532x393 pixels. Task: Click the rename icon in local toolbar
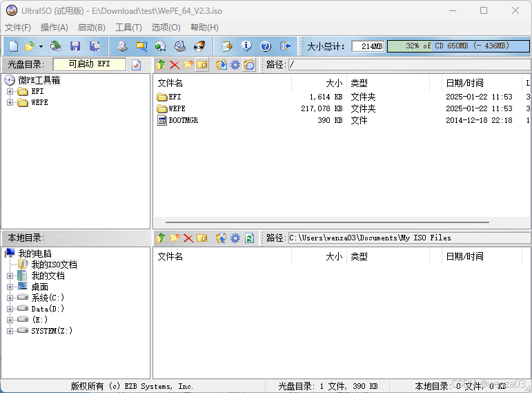(202, 238)
